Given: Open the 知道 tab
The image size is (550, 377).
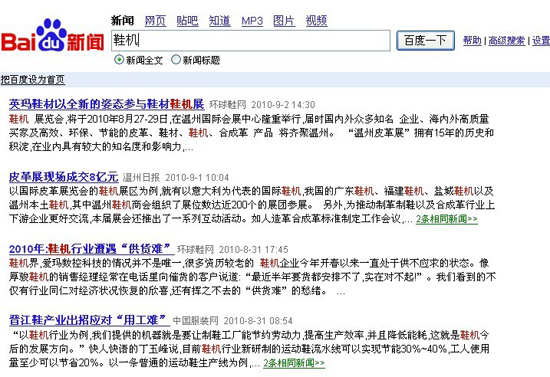Looking at the screenshot, I should point(220,21).
